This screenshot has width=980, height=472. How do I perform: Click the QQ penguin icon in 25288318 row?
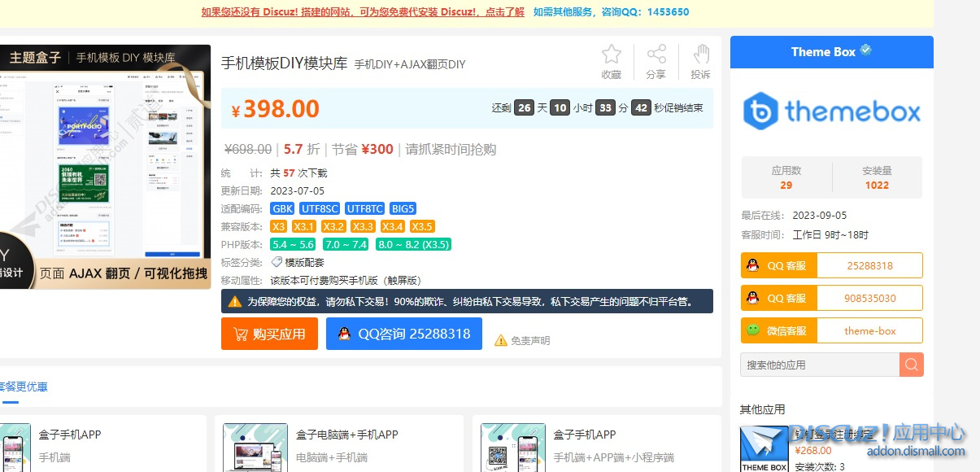point(752,265)
